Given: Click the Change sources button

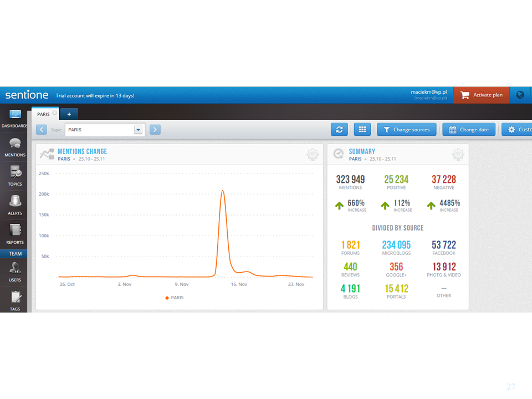Looking at the screenshot, I should tap(406, 129).
